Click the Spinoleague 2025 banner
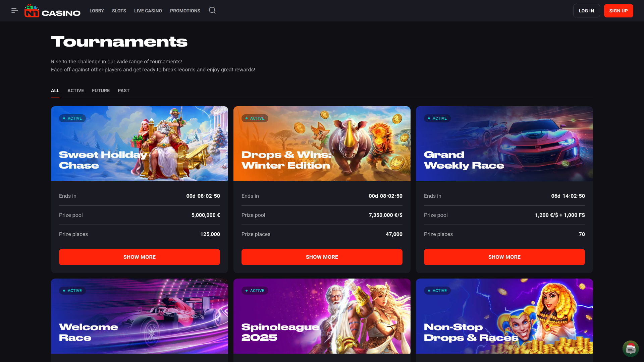The image size is (644, 362). click(x=322, y=316)
